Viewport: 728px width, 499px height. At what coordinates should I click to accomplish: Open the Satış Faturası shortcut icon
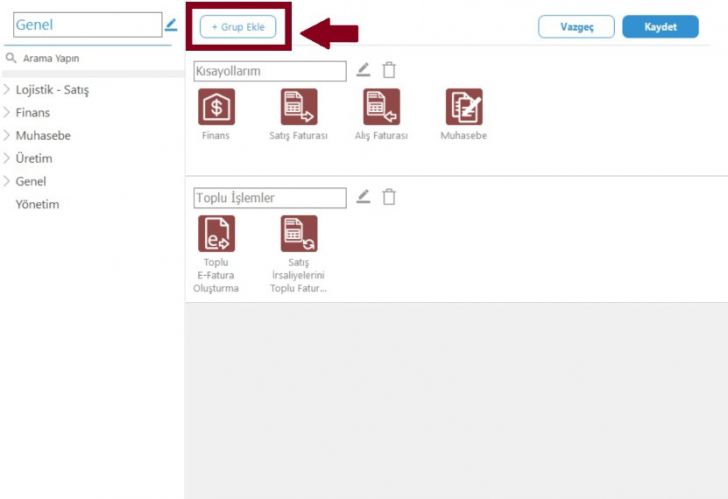(x=299, y=107)
